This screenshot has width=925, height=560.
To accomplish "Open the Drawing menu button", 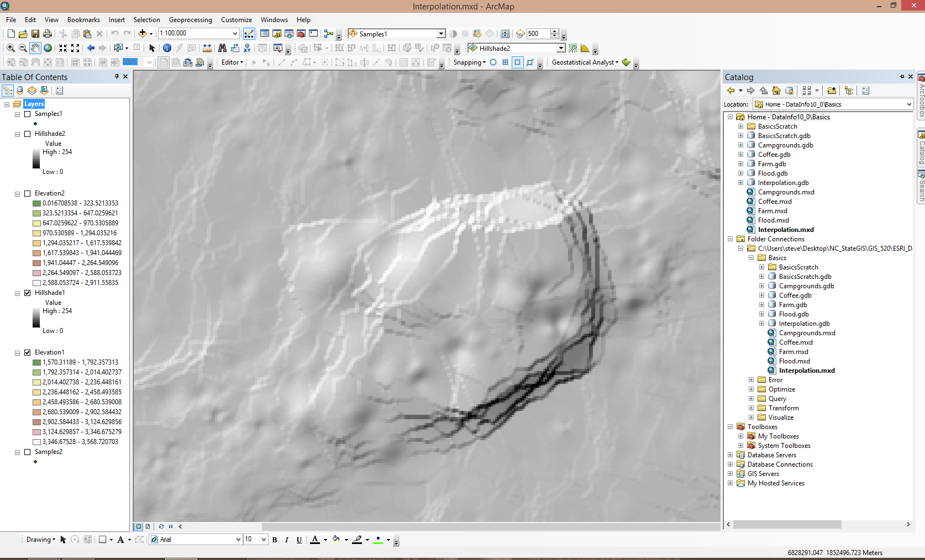I will click(x=41, y=540).
